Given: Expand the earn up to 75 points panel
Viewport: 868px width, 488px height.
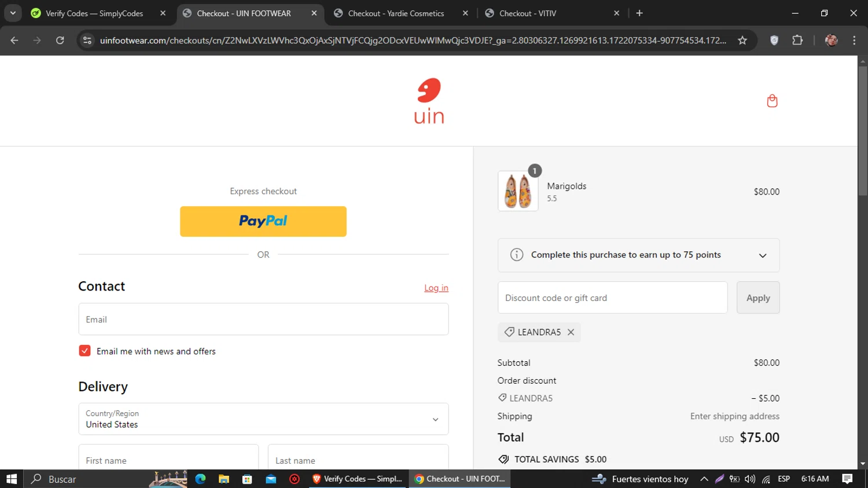Looking at the screenshot, I should tap(763, 255).
